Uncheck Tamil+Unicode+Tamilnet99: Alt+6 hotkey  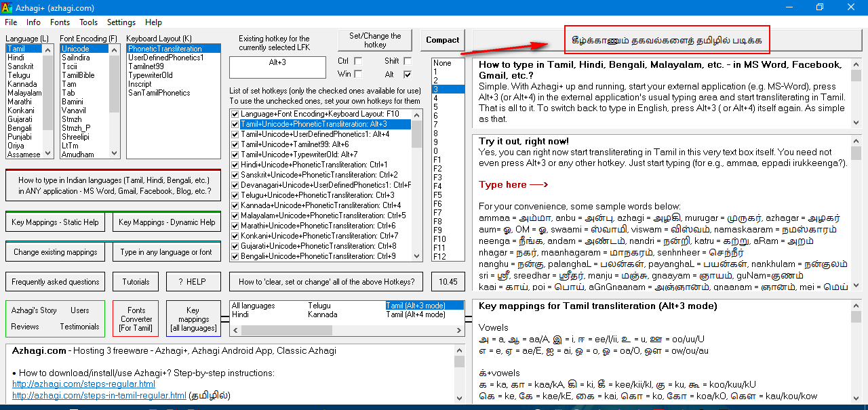(x=235, y=144)
